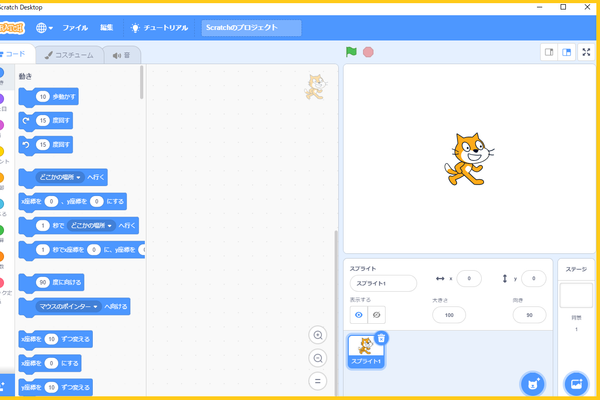The width and height of the screenshot is (600, 400).
Task: Select the green operators category circle
Action: (2, 230)
